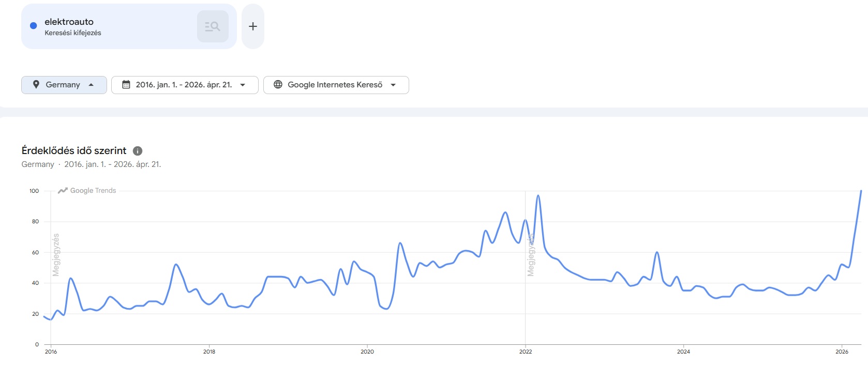Image resolution: width=868 pixels, height=382 pixels.
Task: Click the globe icon beside Google Internetes Kereső
Action: point(278,85)
